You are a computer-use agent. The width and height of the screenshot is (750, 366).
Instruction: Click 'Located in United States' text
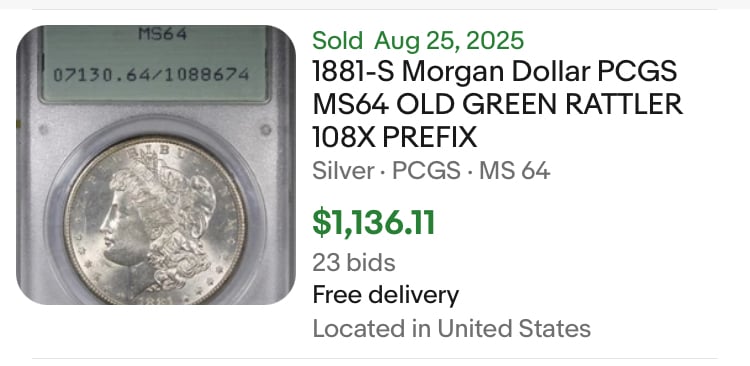452,329
